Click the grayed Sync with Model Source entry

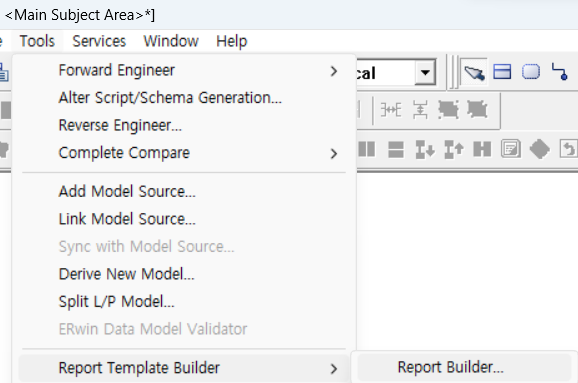point(184,247)
